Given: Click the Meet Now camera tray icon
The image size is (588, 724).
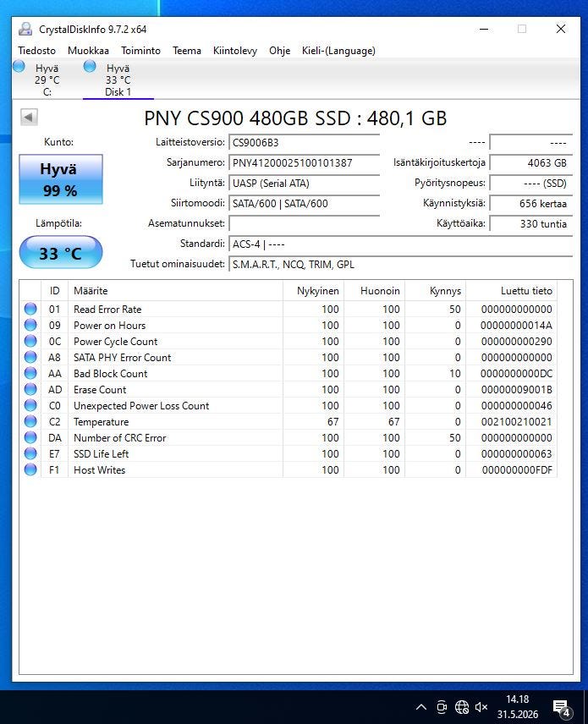Looking at the screenshot, I should pos(442,707).
